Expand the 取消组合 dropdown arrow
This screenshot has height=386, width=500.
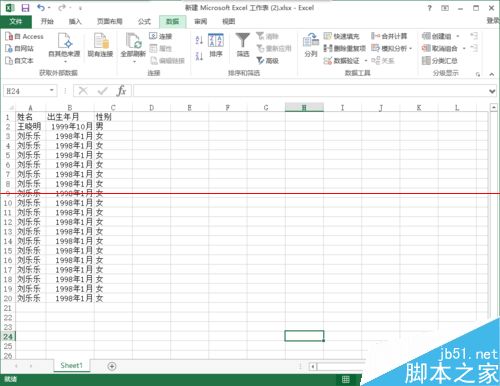coord(464,49)
